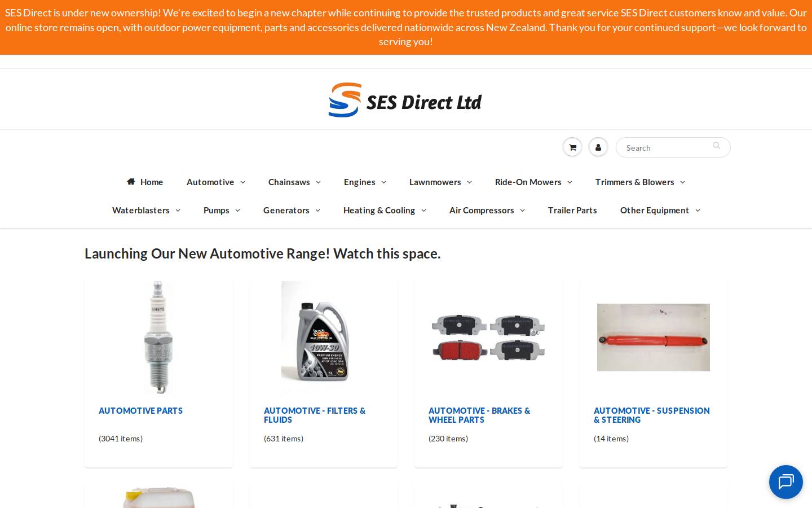Screen dimensions: 812x508
Task: Click the red shock absorber image
Action: tap(653, 338)
